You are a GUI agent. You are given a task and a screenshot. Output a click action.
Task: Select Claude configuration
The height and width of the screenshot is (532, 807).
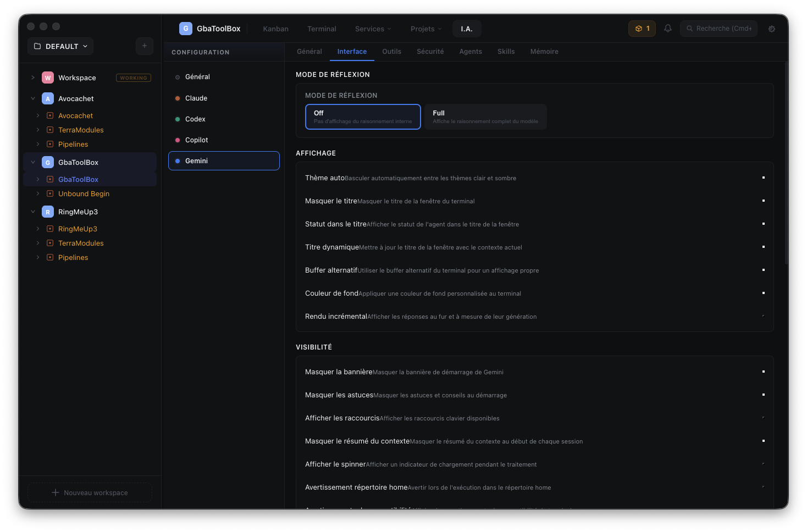coord(224,98)
